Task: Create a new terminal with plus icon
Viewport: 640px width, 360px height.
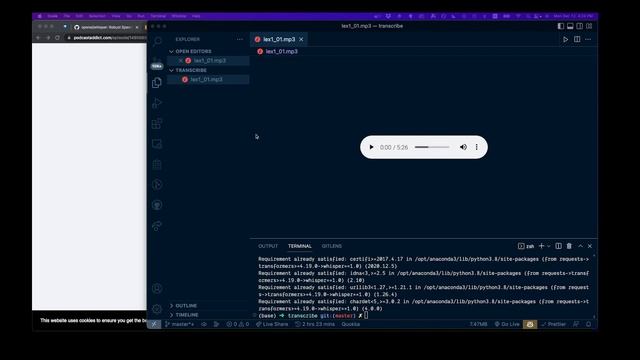Action: pyautogui.click(x=542, y=246)
